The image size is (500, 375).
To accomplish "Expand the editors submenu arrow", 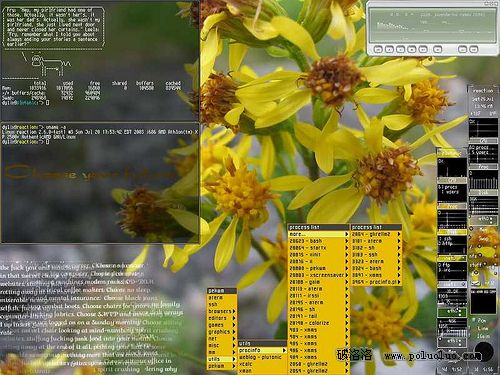I will [234, 318].
